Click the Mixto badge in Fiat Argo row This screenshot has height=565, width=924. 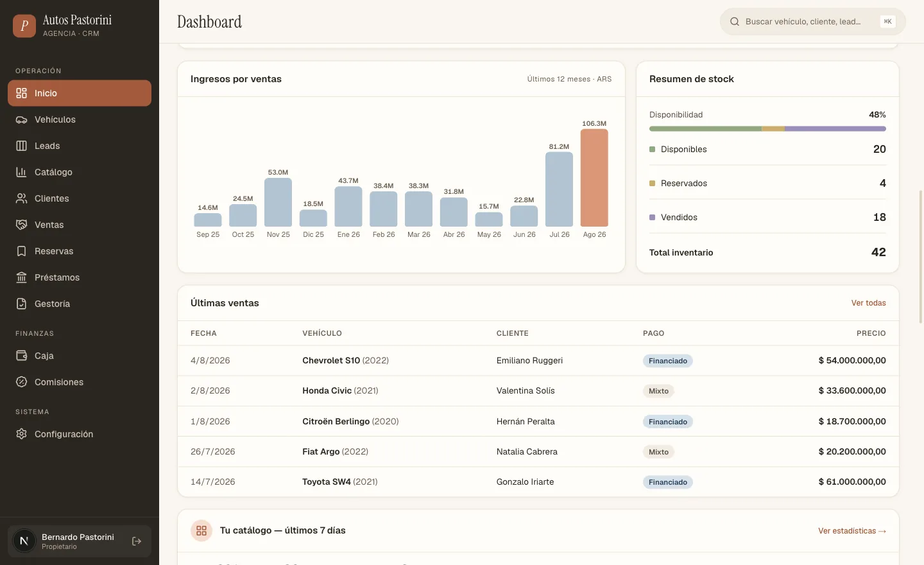click(x=658, y=452)
